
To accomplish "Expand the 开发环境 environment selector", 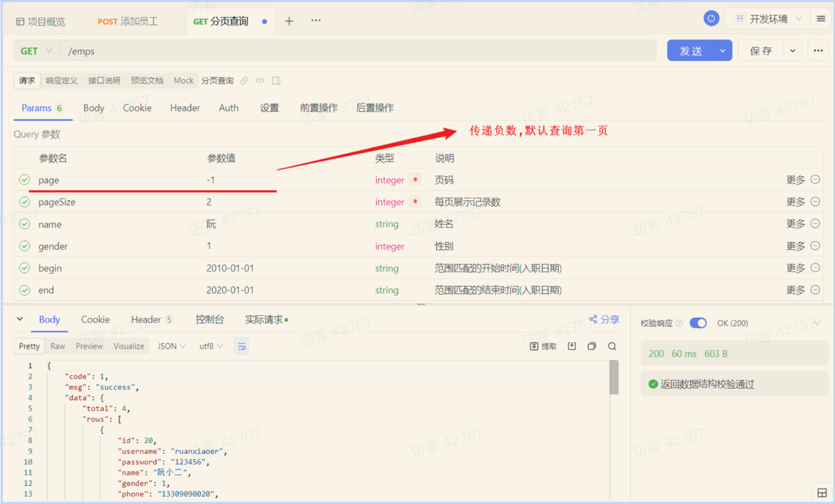I will [768, 19].
